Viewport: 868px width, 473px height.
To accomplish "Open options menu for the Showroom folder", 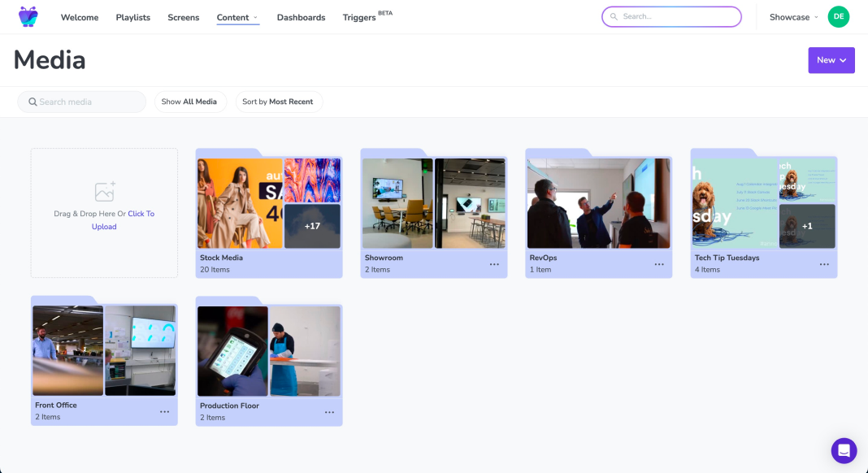I will (493, 263).
